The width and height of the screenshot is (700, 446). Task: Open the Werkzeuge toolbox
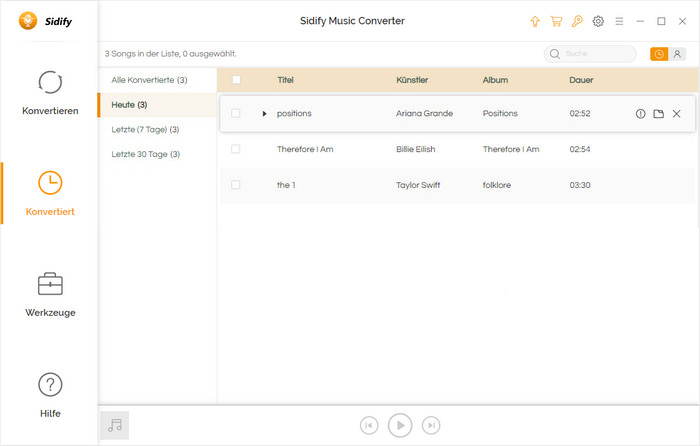(x=50, y=295)
